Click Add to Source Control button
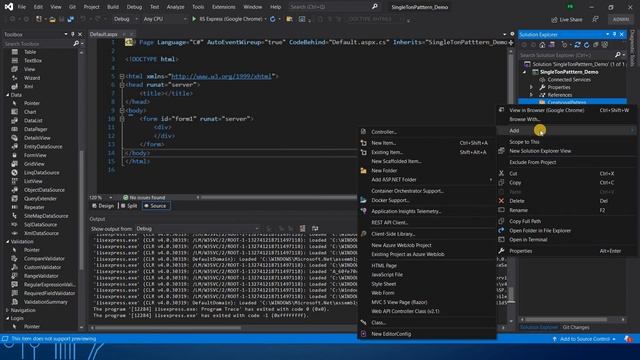The image size is (640, 360). tap(584, 339)
